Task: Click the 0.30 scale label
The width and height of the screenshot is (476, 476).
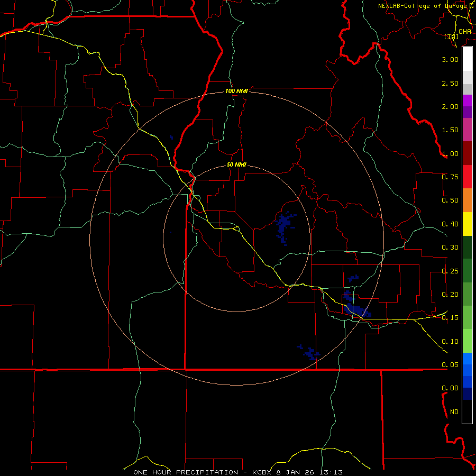Action: 450,248
